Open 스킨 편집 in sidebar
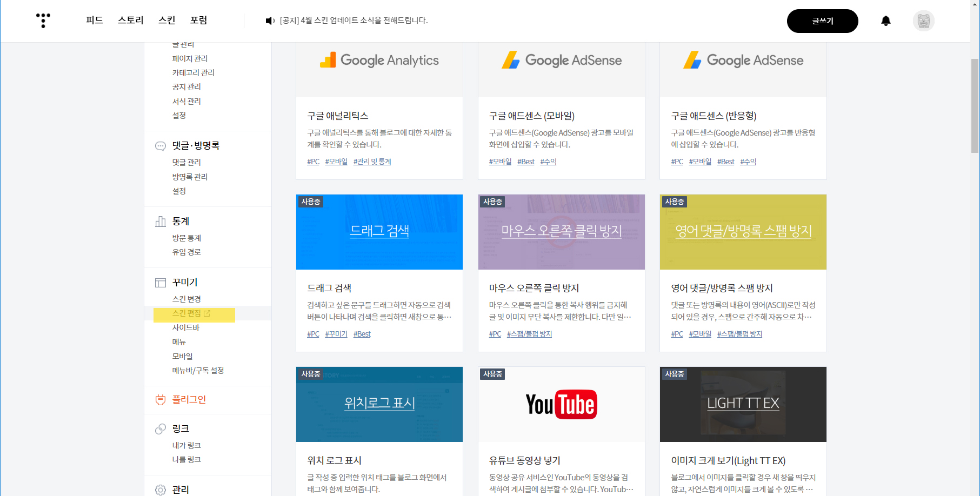This screenshot has width=980, height=496. coord(186,313)
